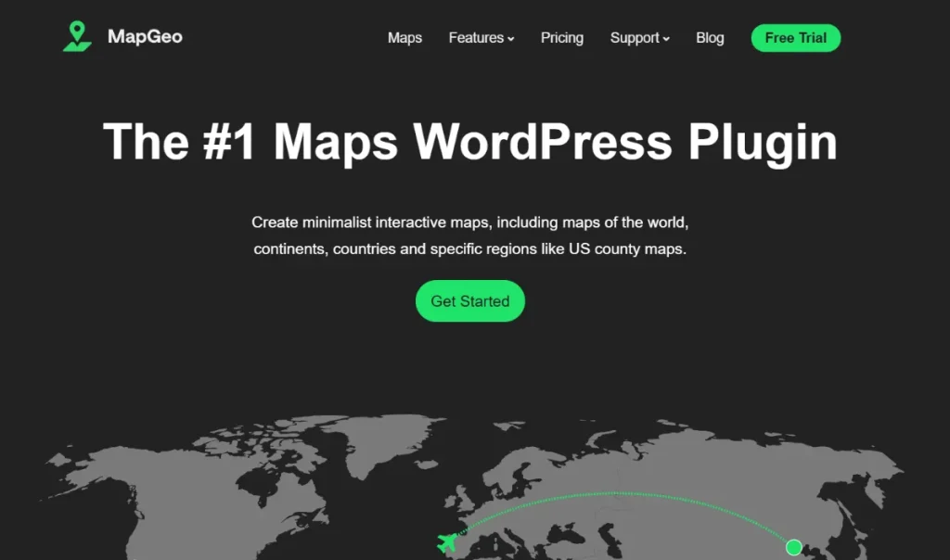Image resolution: width=950 pixels, height=560 pixels.
Task: Click the Free Trial button
Action: tap(795, 37)
